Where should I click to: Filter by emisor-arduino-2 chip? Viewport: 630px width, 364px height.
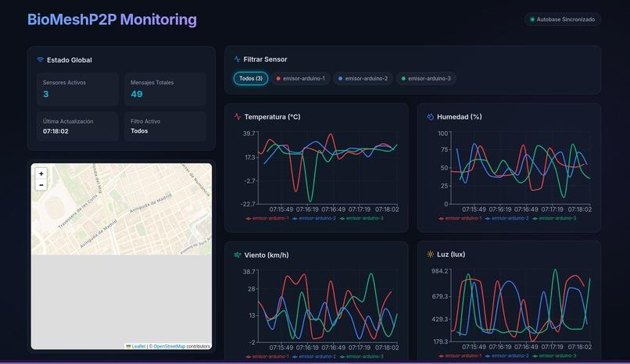click(x=363, y=78)
